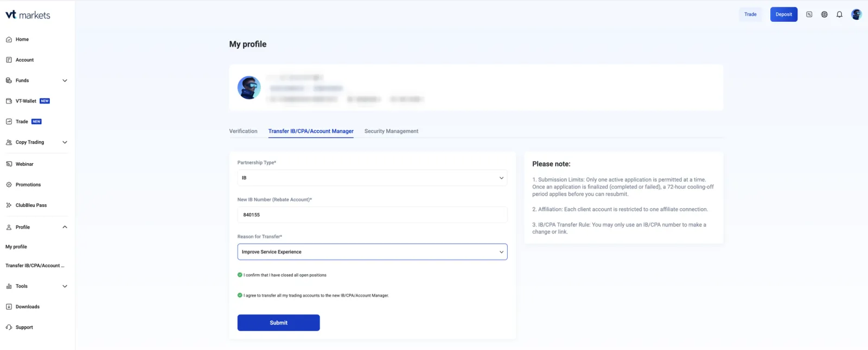The image size is (868, 350).
Task: Open Promotions page link
Action: (x=28, y=185)
